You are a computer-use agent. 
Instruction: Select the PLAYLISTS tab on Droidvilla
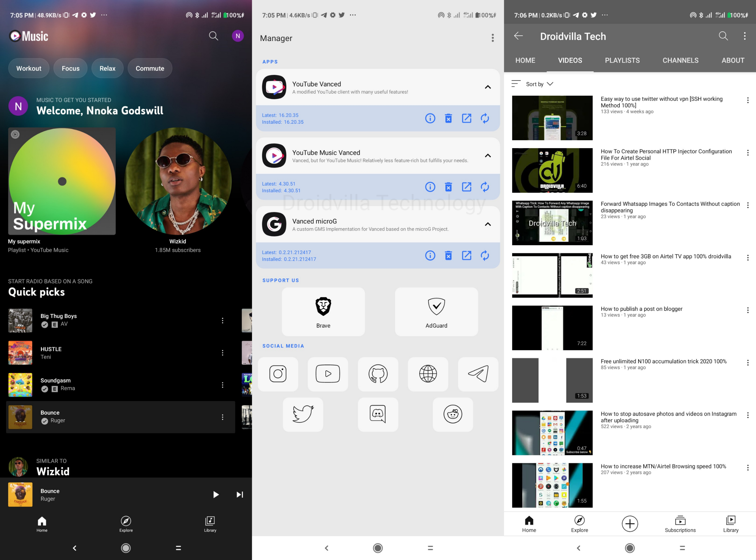click(x=621, y=61)
